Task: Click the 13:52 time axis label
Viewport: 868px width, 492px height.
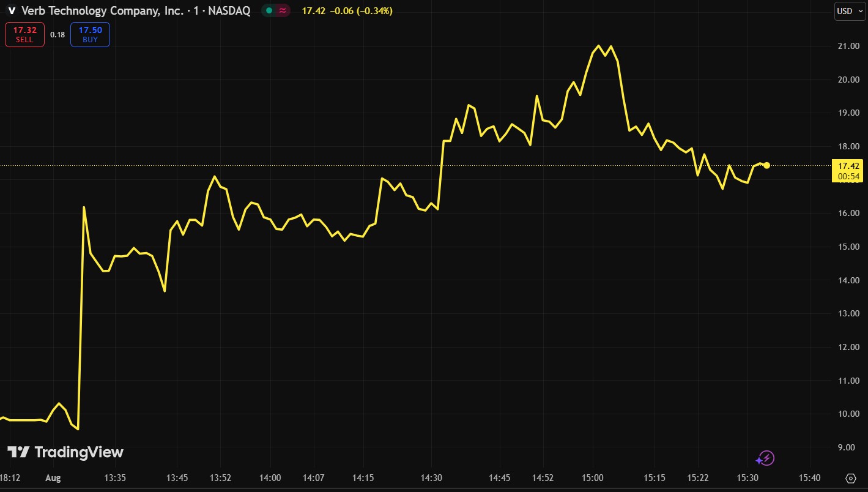Action: (220, 478)
